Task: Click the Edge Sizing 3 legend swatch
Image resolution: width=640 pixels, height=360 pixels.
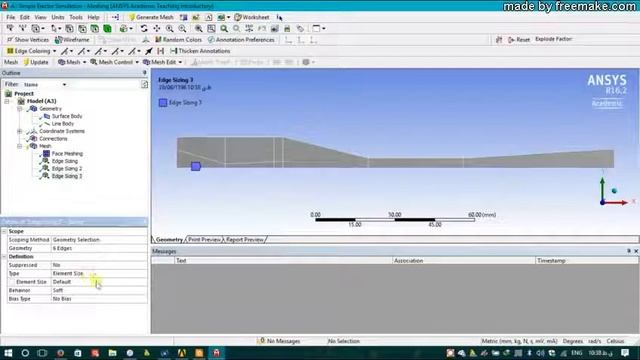Action: 163,103
